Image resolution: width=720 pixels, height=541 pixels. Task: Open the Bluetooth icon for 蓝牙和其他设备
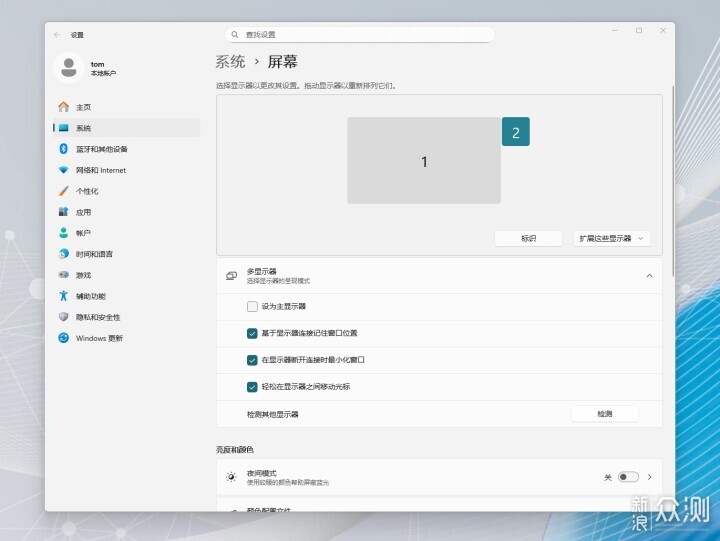tap(63, 149)
